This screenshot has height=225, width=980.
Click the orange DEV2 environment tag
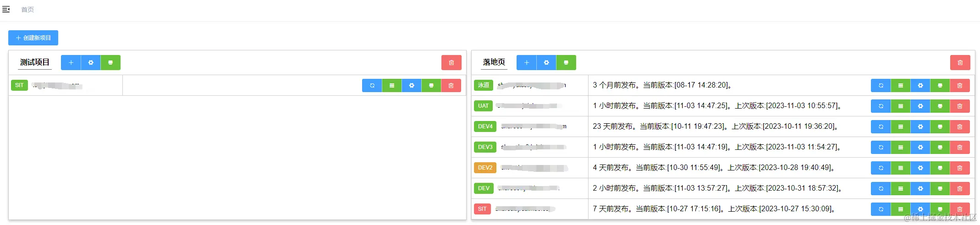(485, 168)
